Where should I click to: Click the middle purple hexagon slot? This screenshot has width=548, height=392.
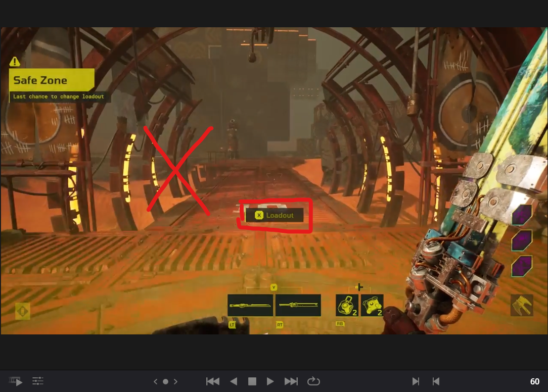coord(522,240)
